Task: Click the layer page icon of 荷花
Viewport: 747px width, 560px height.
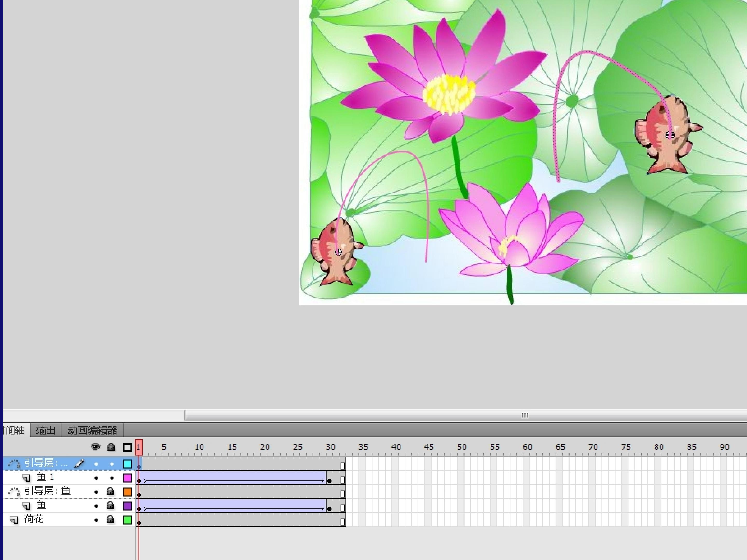Action: (x=14, y=520)
